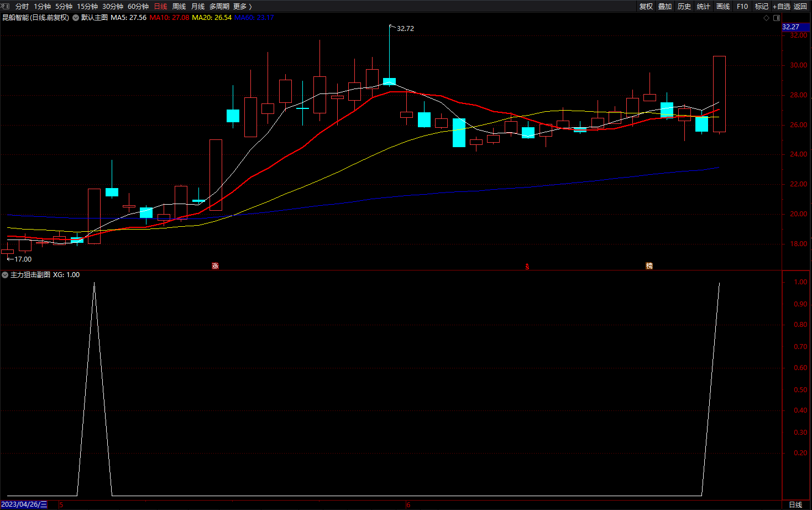Screen dimensions: 812x510
Task: Switch to the 分时 intraday view
Action: (22, 7)
